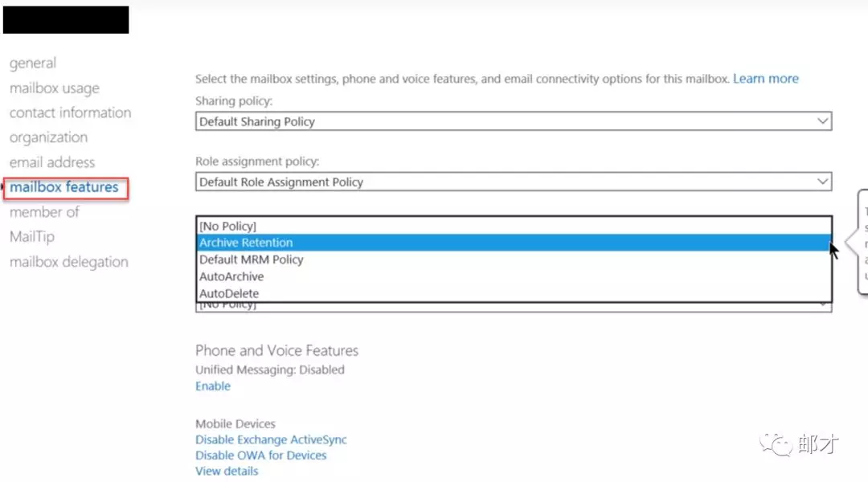
Task: Switch to contact information tab
Action: (x=70, y=112)
